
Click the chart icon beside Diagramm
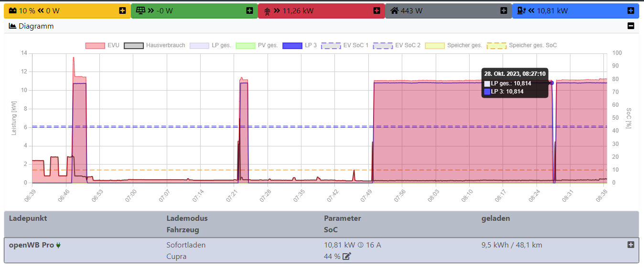pos(13,26)
